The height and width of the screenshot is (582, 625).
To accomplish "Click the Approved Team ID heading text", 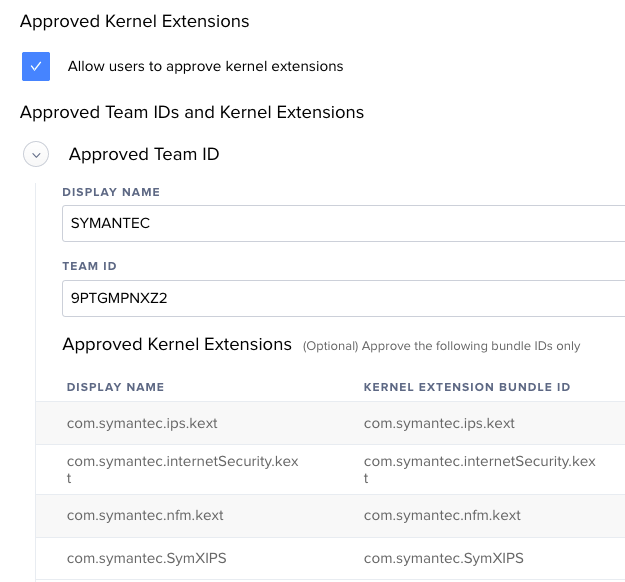I will click(144, 154).
